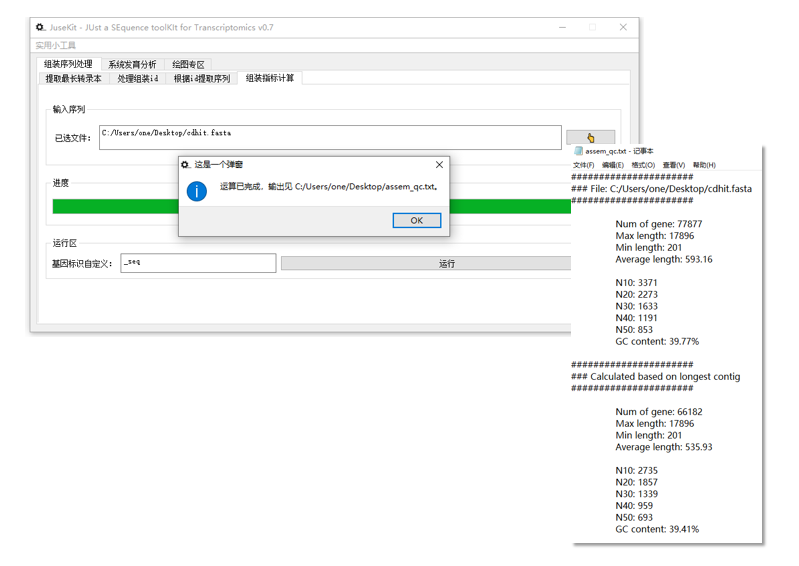Select the 组装序列处理 tab
The image size is (799, 566).
coord(68,64)
